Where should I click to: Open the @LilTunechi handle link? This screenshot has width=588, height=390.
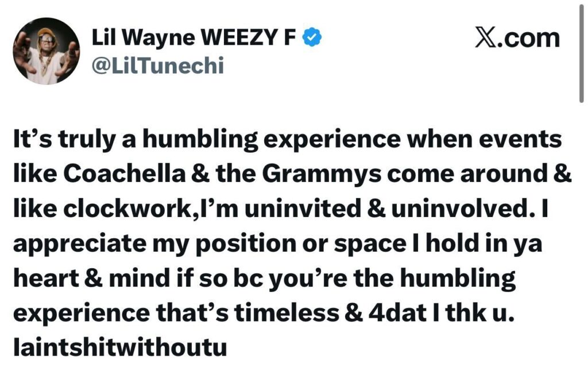click(157, 67)
